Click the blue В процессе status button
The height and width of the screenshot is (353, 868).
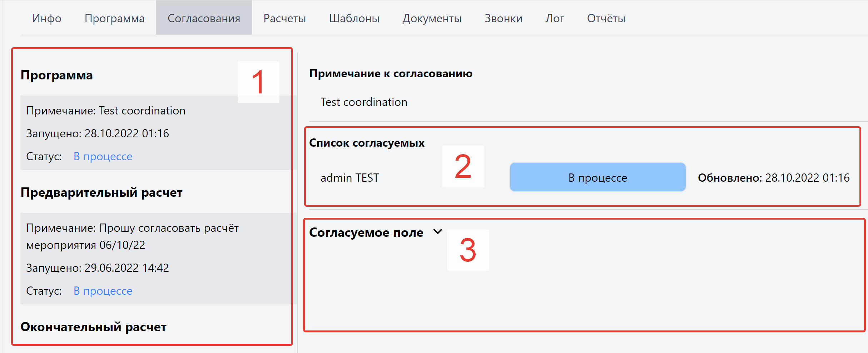coord(597,177)
